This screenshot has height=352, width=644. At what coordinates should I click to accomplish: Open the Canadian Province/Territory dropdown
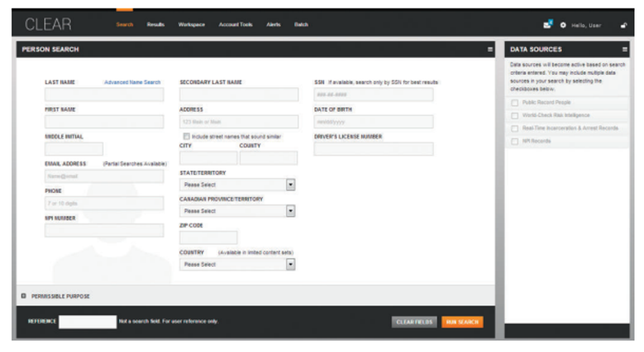click(238, 211)
